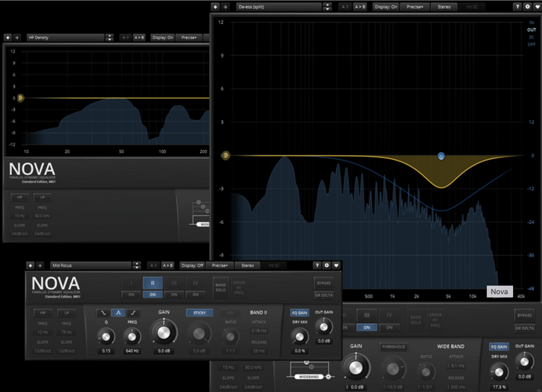Click the 640 Hz frequency value in Mid Focus
This screenshot has height=392, width=542.
pyautogui.click(x=132, y=351)
